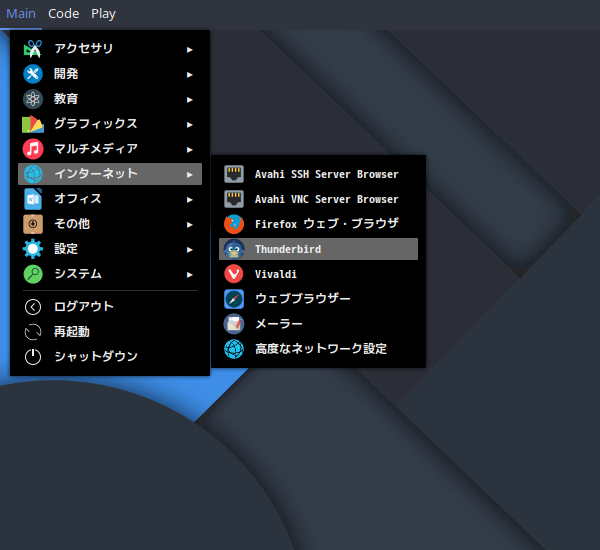Viewport: 600px width, 550px height.
Task: Click the scissors icon beside アクセサリ
Action: click(33, 49)
